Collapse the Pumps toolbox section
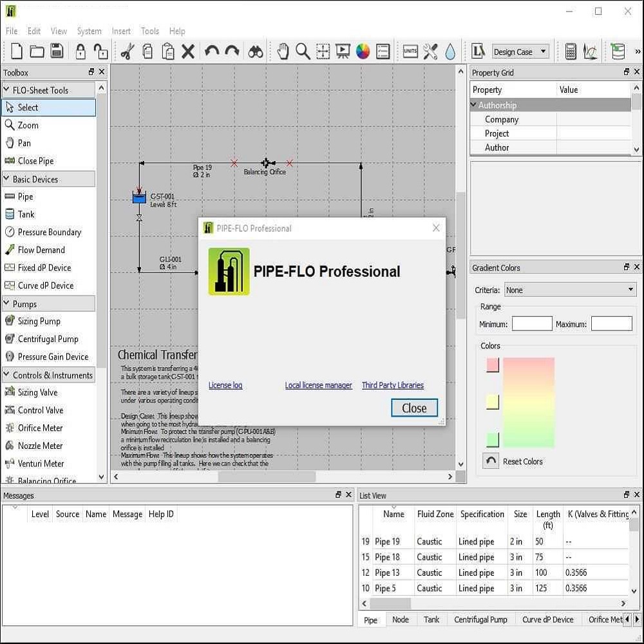Image resolution: width=644 pixels, height=644 pixels. tap(6, 303)
